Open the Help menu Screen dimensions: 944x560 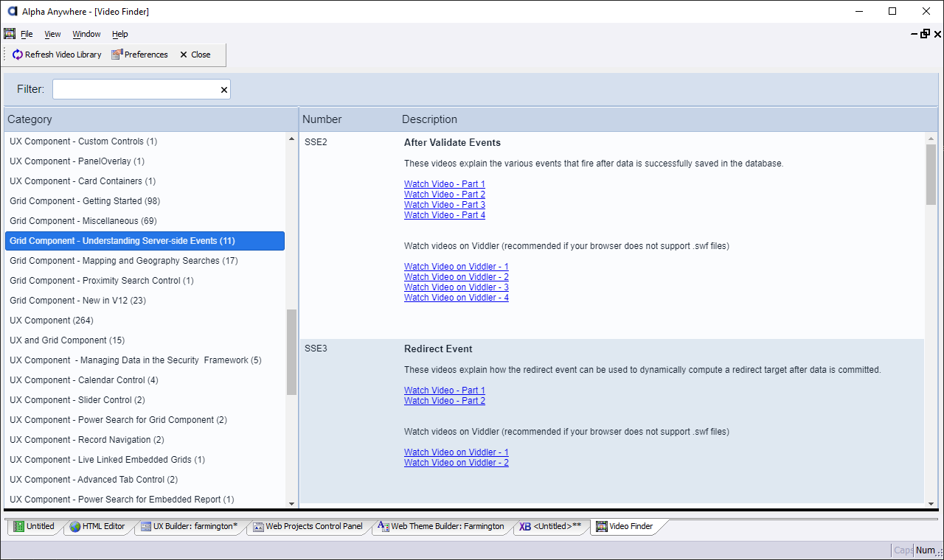click(120, 34)
